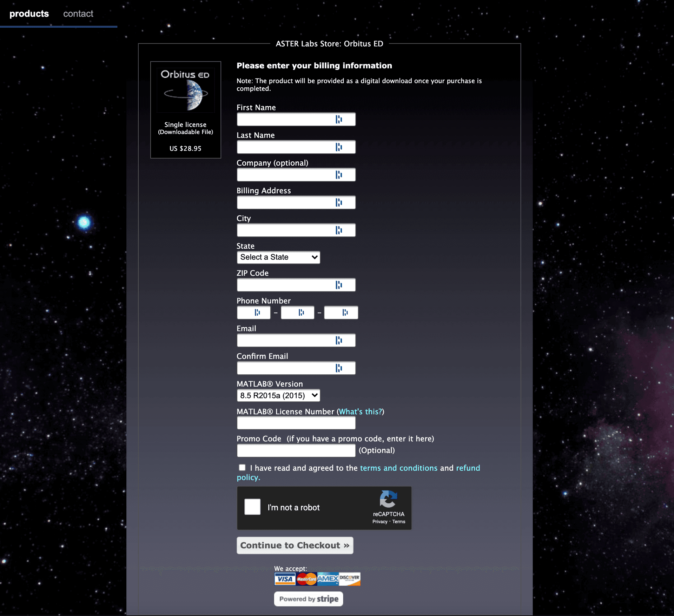Open the Select a State dropdown
The image size is (674, 616).
click(278, 257)
